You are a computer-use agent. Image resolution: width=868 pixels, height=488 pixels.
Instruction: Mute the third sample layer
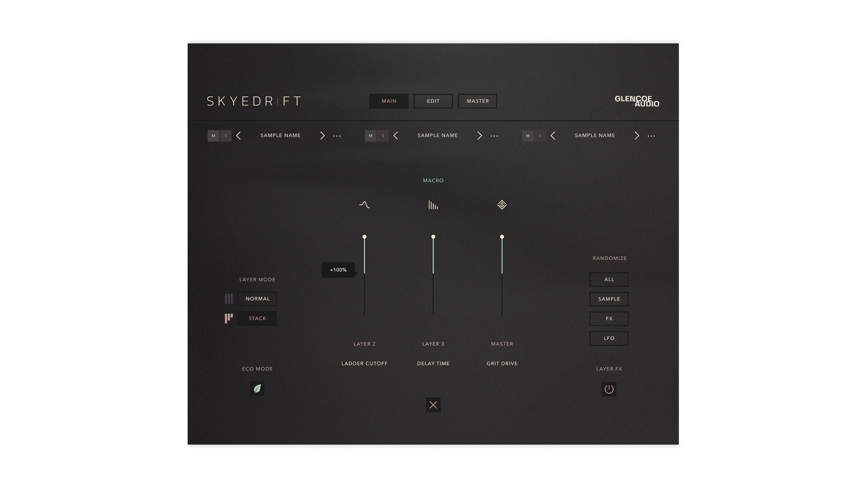pyautogui.click(x=528, y=136)
